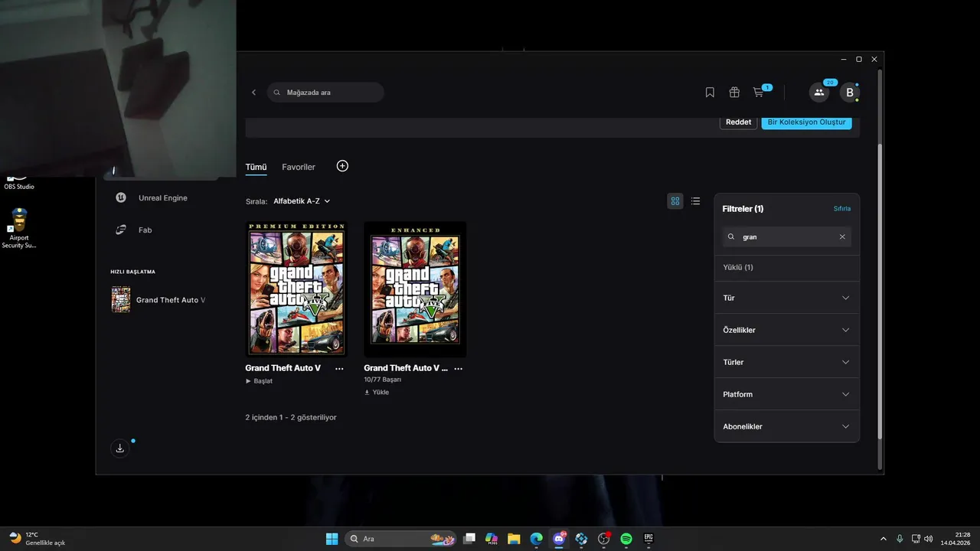The image size is (980, 551).
Task: Clear the gran filter text
Action: tap(842, 237)
